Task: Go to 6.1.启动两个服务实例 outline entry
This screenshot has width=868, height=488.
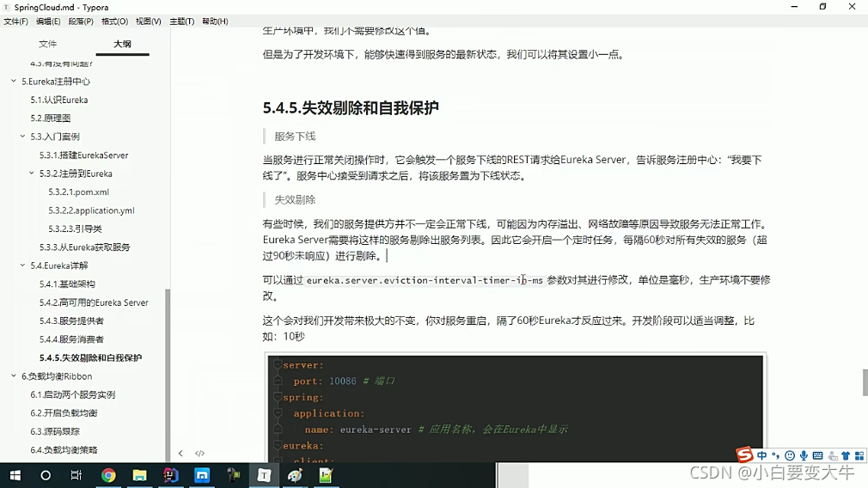Action: (x=72, y=394)
